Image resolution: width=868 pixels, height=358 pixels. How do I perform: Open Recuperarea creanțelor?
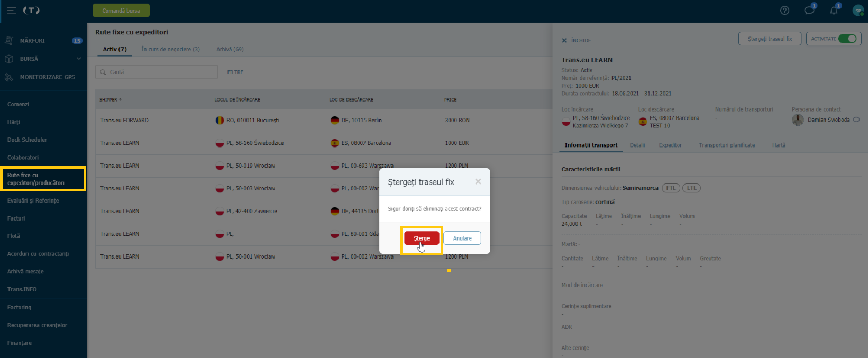click(x=37, y=325)
